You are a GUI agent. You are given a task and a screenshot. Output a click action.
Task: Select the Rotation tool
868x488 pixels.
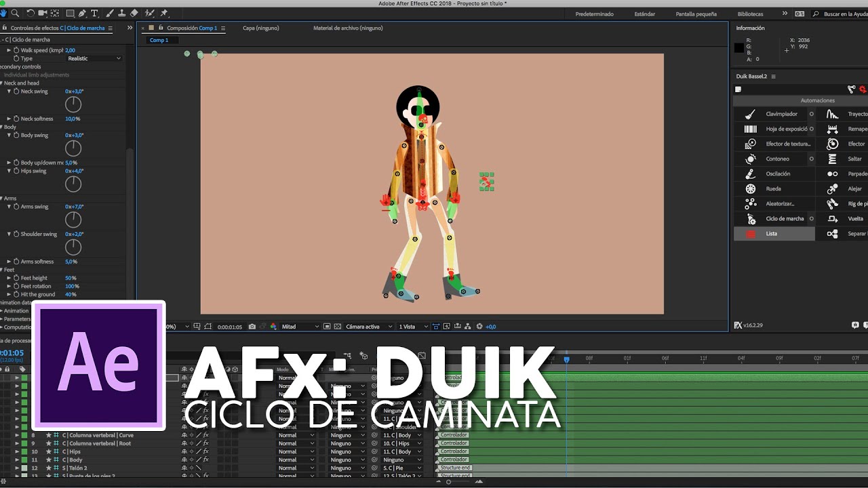point(31,13)
